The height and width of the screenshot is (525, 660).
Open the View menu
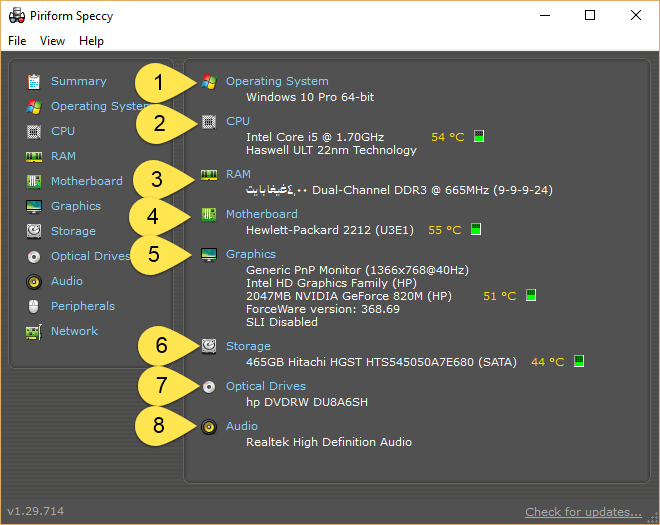pos(53,41)
